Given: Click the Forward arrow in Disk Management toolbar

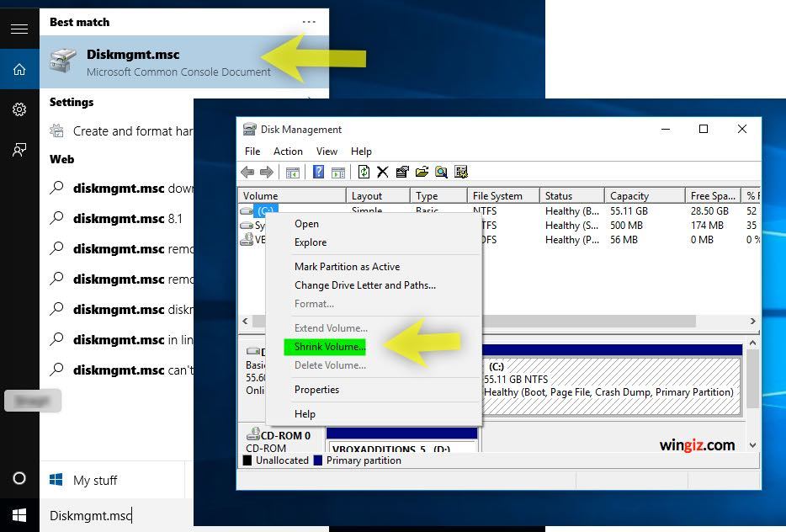Looking at the screenshot, I should (267, 172).
